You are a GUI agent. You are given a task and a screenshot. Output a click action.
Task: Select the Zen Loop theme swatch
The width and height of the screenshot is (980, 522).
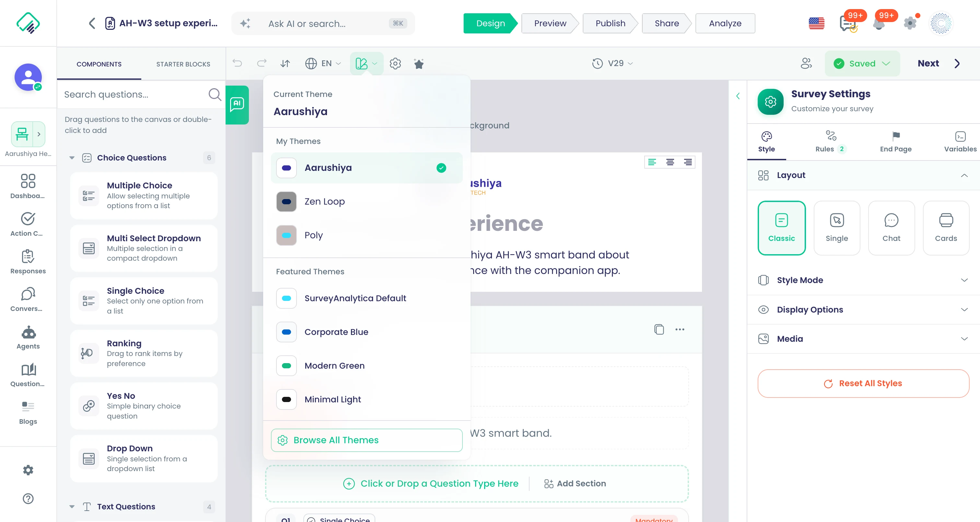click(x=286, y=201)
